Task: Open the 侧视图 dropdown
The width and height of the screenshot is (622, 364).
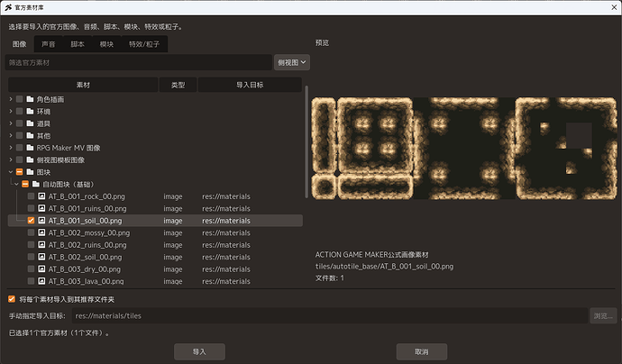Action: 292,63
